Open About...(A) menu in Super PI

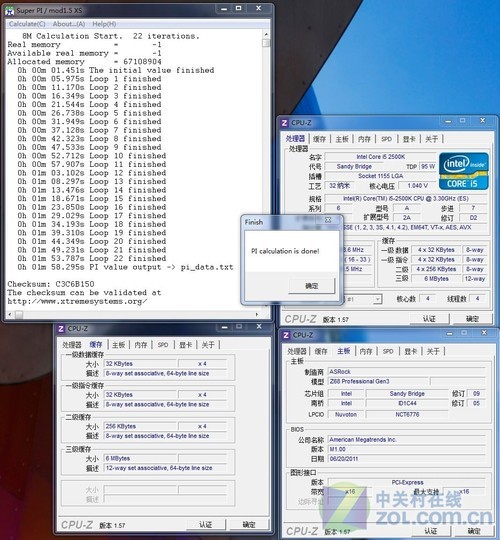69,24
